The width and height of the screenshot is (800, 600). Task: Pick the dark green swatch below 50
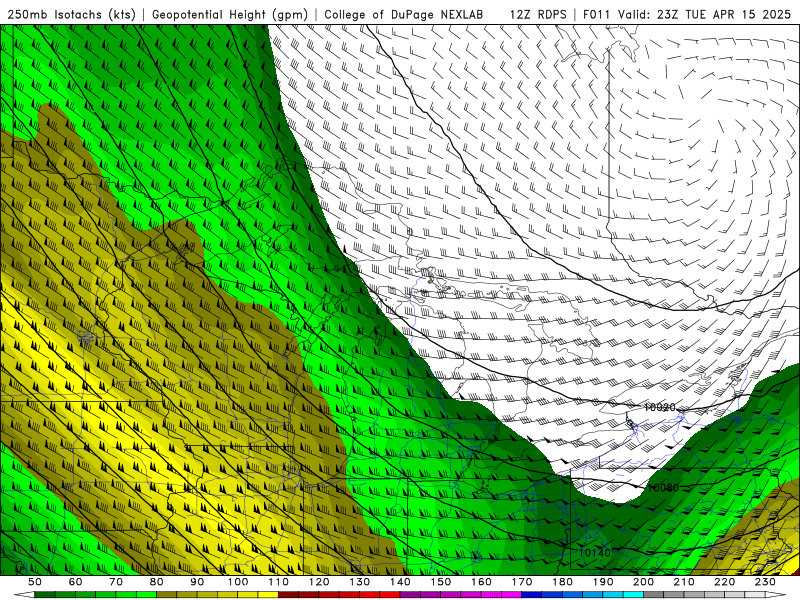pos(44,595)
